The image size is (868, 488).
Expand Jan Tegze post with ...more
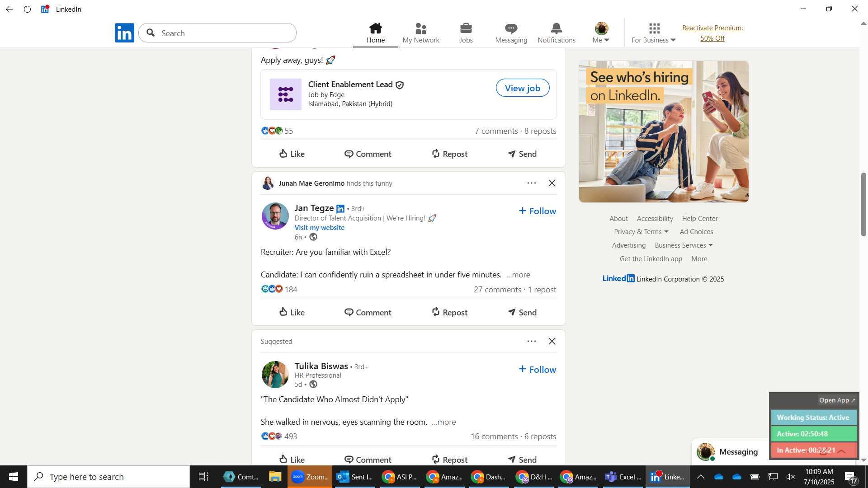pos(518,275)
